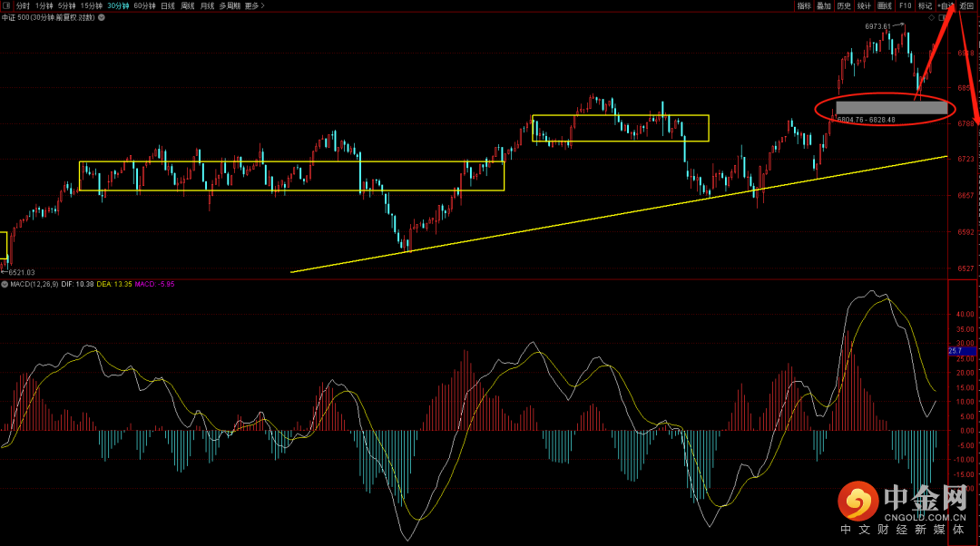Click the small square icon beside the diamond
The image size is (980, 546).
(x=941, y=17)
